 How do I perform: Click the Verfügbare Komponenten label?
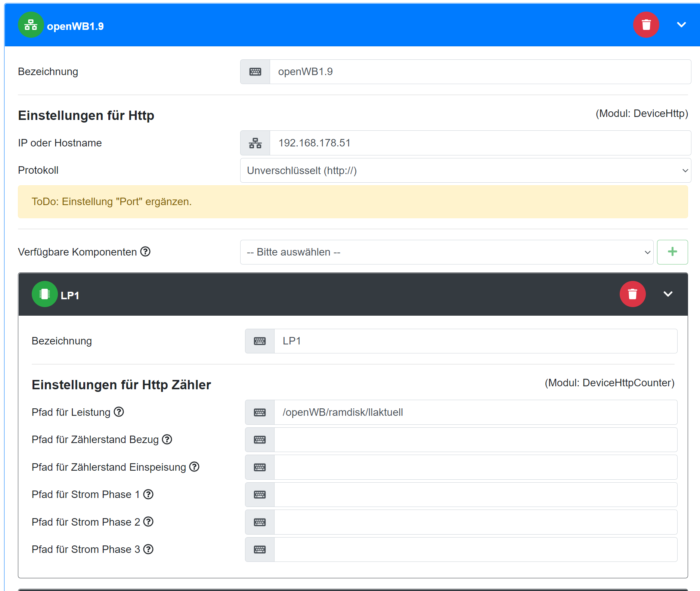pos(77,252)
